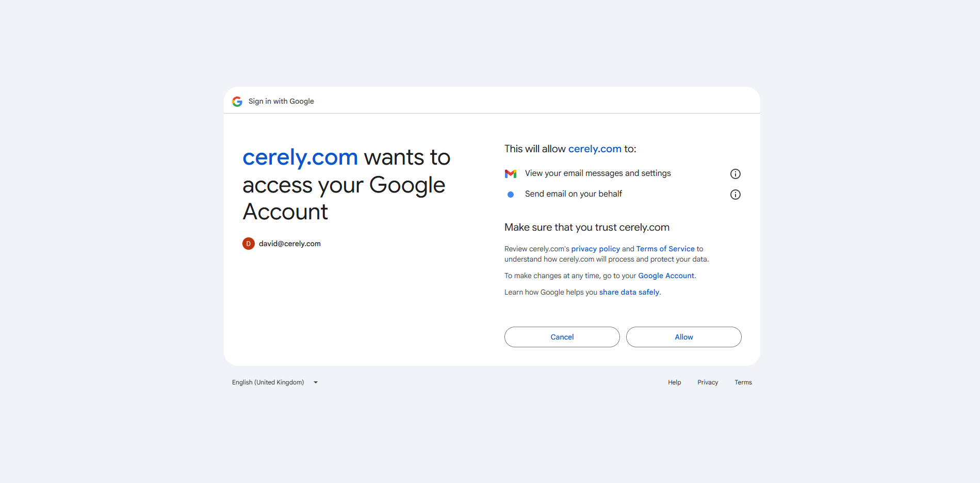Click the blue dot beside Send email
980x483 pixels.
(x=511, y=195)
